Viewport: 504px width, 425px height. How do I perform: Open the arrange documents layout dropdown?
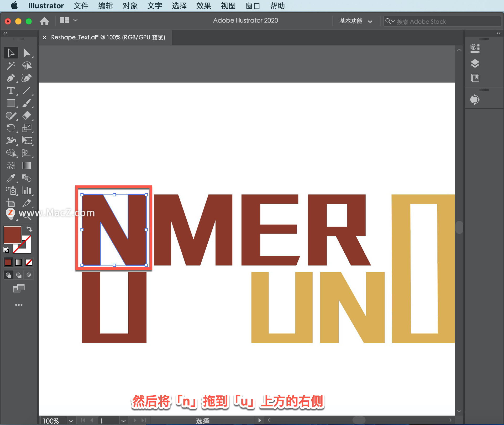(x=69, y=20)
